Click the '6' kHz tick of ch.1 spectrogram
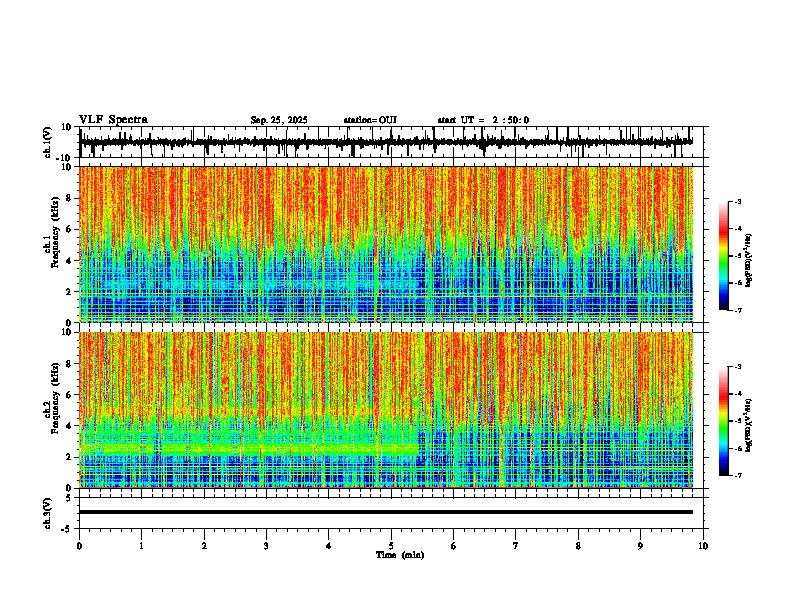 click(x=70, y=229)
